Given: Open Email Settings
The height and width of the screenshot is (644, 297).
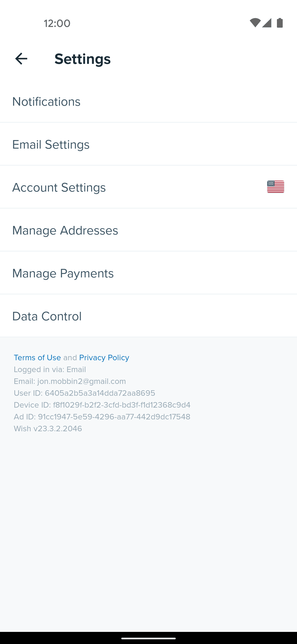Looking at the screenshot, I should 148,144.
